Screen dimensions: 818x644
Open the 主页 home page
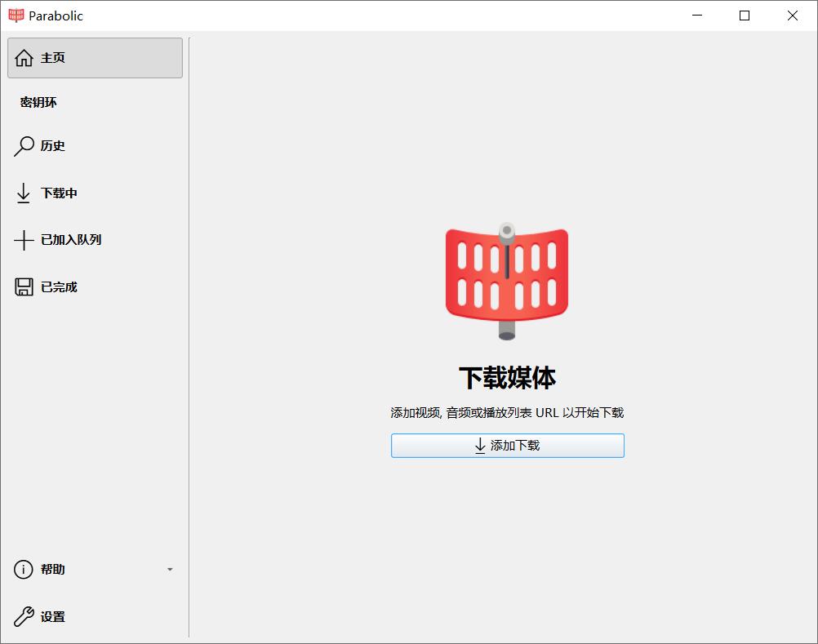(x=95, y=58)
